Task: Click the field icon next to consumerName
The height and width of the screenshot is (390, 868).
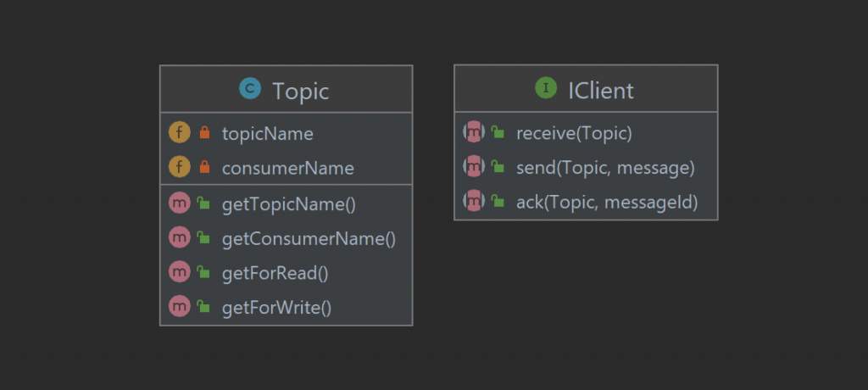Action: [x=180, y=167]
